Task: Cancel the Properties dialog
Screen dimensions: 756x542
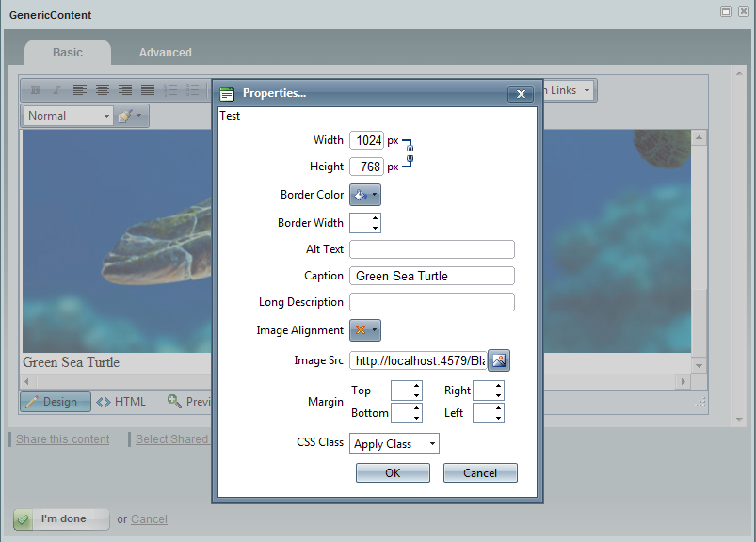Action: tap(480, 473)
